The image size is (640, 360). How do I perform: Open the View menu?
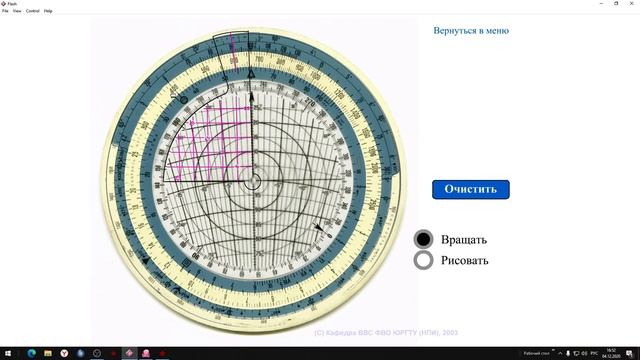click(x=17, y=11)
